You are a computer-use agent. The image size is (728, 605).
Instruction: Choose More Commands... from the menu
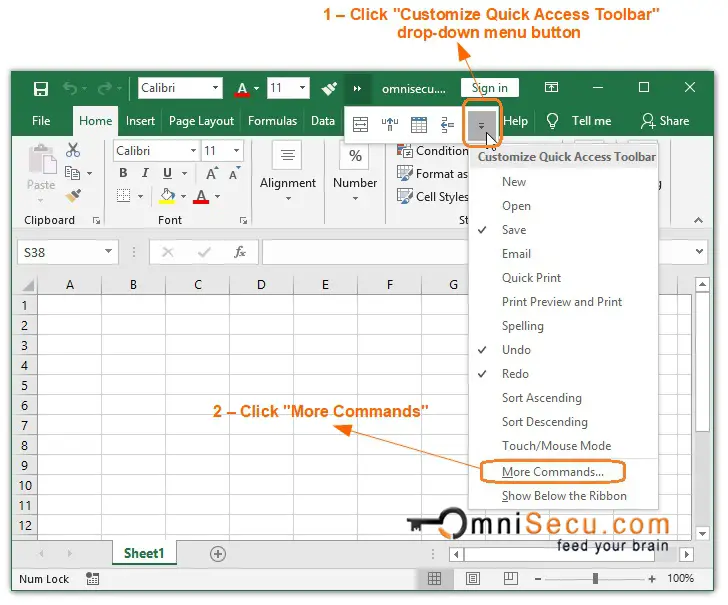pyautogui.click(x=552, y=471)
